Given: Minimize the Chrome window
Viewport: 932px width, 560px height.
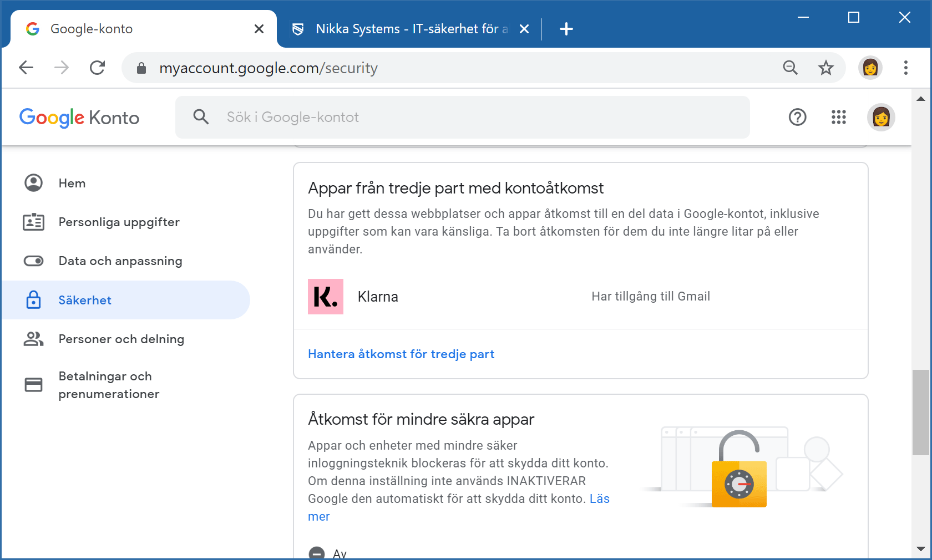Looking at the screenshot, I should (803, 18).
